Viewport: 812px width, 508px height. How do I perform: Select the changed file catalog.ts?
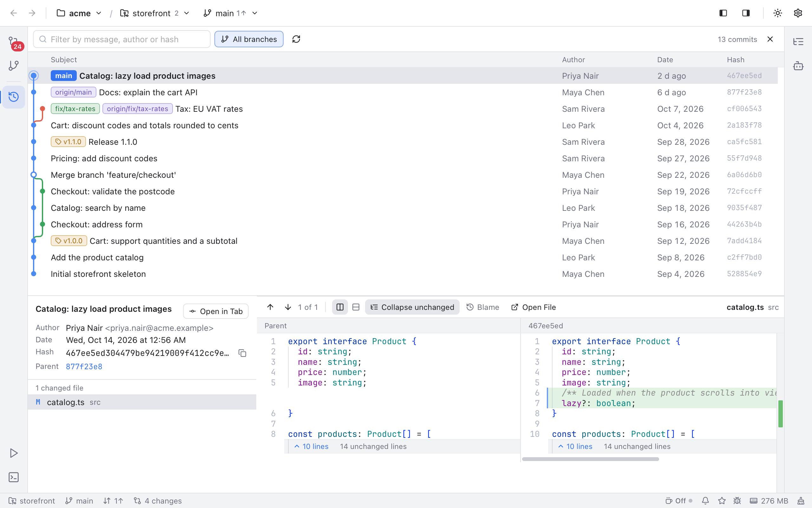[x=142, y=402]
